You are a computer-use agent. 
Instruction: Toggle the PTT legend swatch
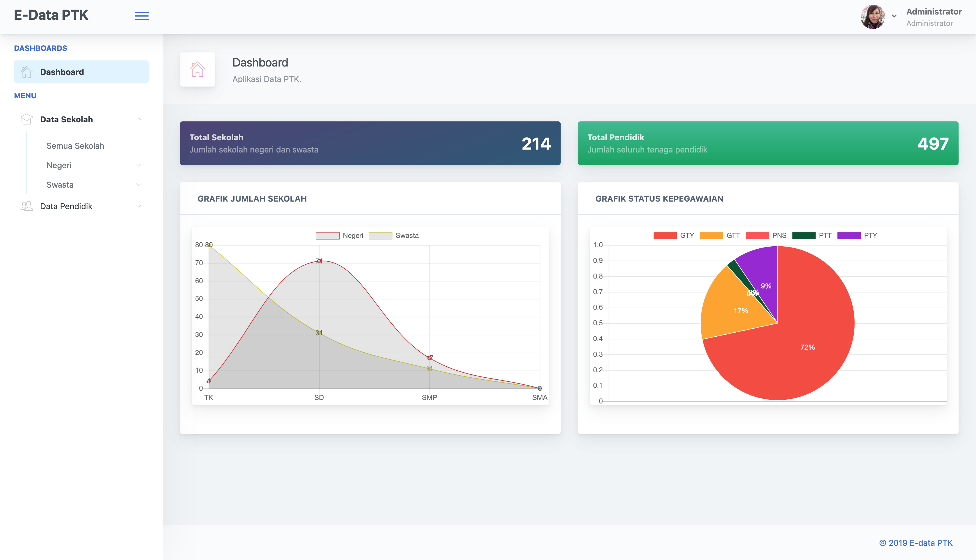804,235
